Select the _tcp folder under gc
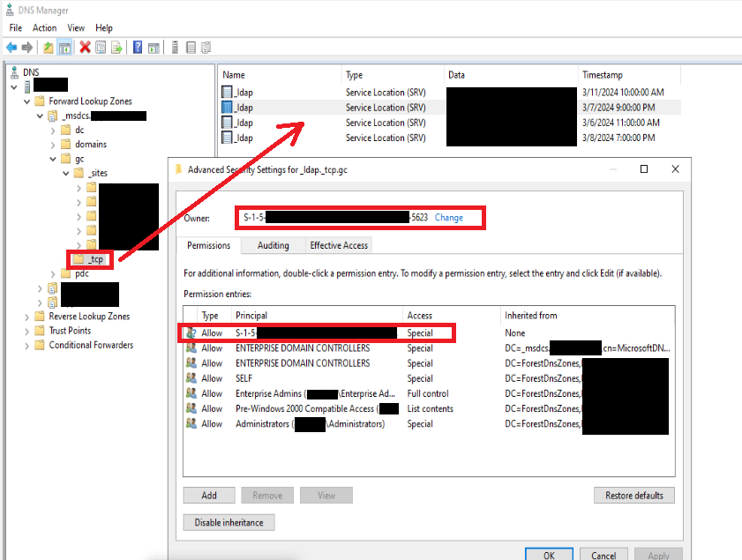The height and width of the screenshot is (560, 742). [x=96, y=259]
